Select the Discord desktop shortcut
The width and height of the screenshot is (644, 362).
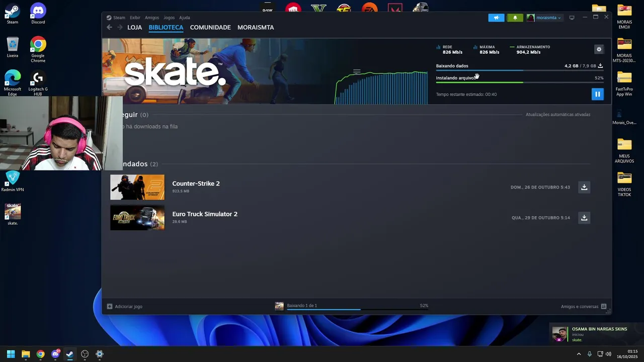pos(38,14)
